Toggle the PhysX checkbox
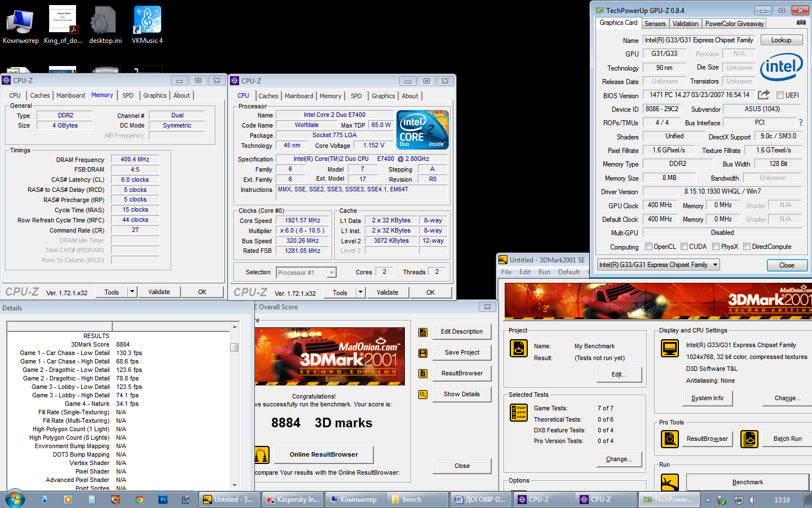The height and width of the screenshot is (508, 812). click(716, 247)
